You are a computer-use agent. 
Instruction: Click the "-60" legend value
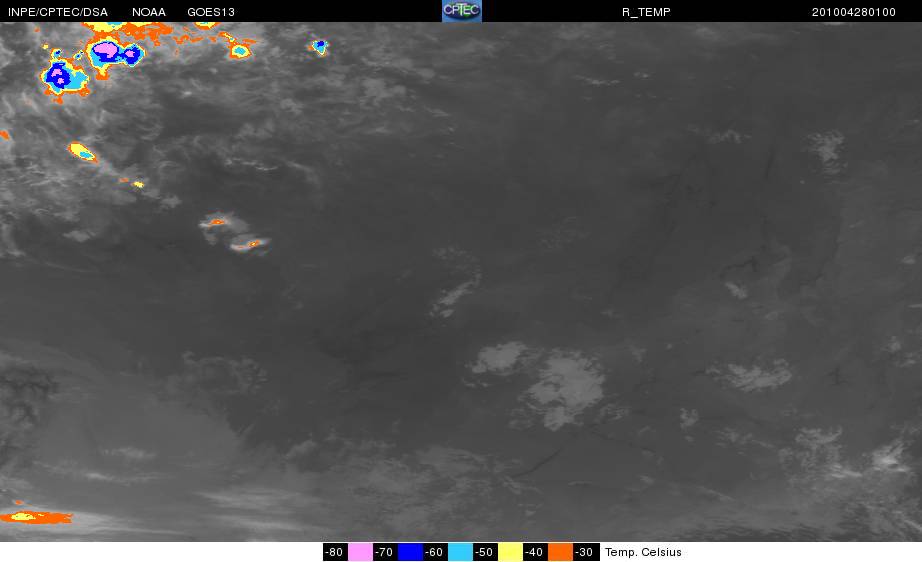point(434,552)
